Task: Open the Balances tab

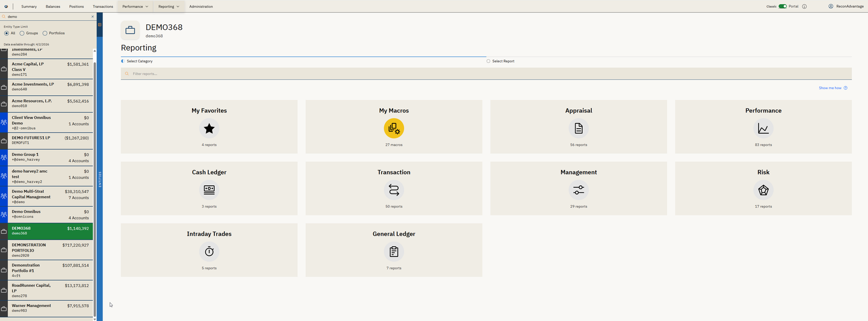Action: pyautogui.click(x=53, y=7)
